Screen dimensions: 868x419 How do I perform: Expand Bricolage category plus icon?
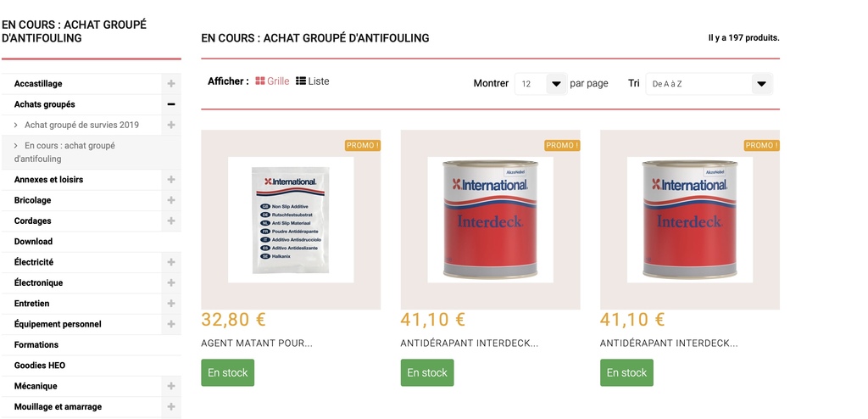click(171, 200)
